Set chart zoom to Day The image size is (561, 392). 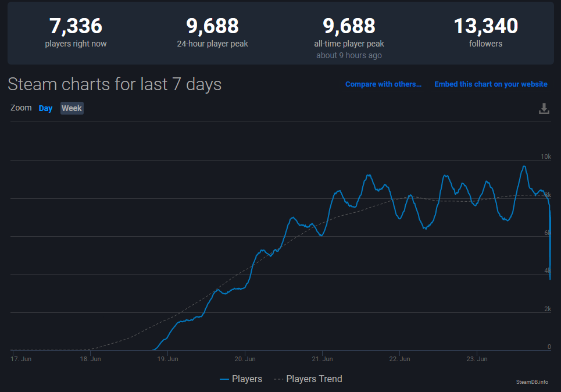pyautogui.click(x=45, y=108)
